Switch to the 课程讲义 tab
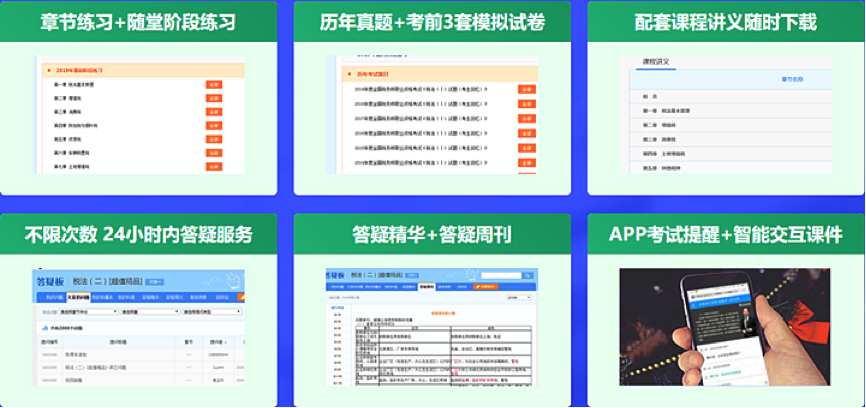This screenshot has height=408, width=866. (655, 62)
